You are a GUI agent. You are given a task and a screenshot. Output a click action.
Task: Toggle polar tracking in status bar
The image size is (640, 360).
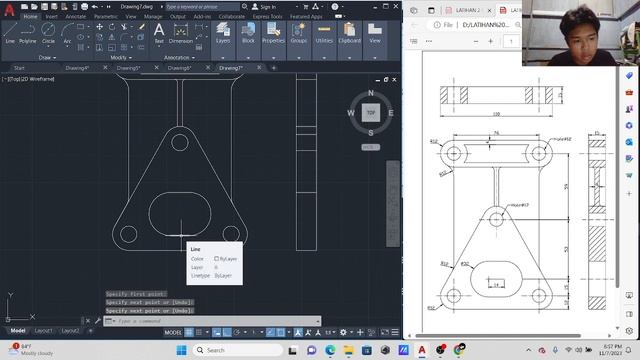(x=237, y=333)
